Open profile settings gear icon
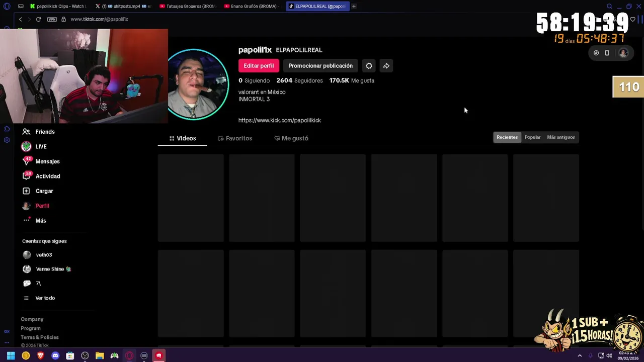The height and width of the screenshot is (362, 644). coord(369,66)
